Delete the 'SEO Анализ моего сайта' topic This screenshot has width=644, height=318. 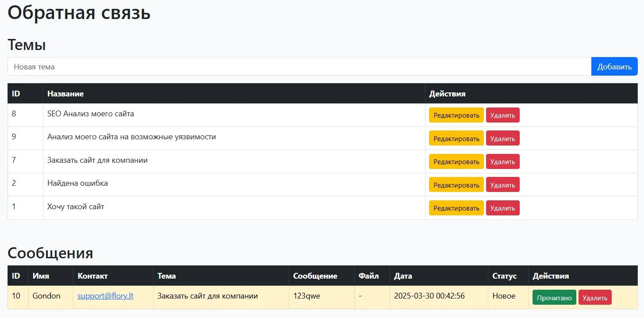502,115
